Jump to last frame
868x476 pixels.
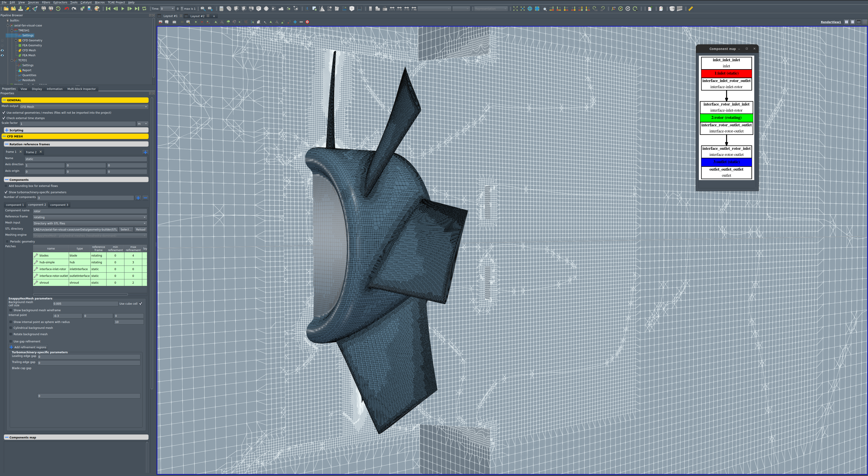click(x=137, y=9)
